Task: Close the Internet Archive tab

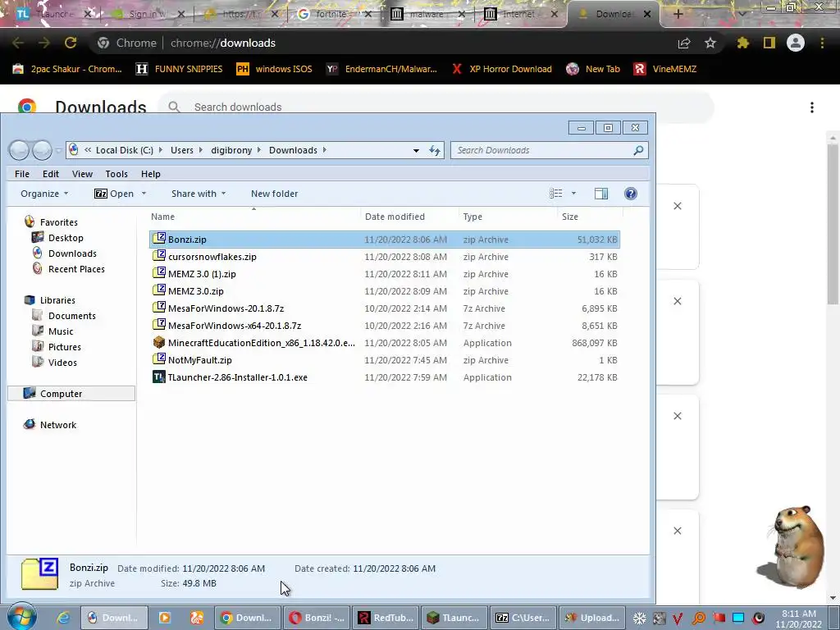Action: click(x=555, y=14)
